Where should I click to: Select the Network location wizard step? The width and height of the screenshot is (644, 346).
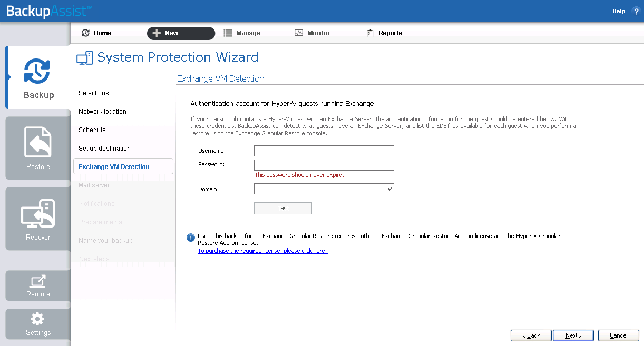102,112
